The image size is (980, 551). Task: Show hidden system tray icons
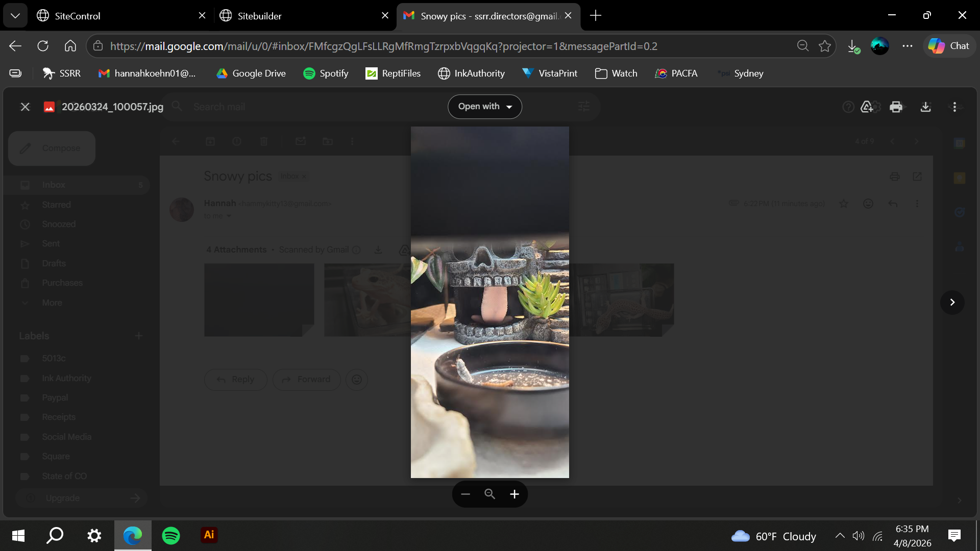pyautogui.click(x=840, y=536)
